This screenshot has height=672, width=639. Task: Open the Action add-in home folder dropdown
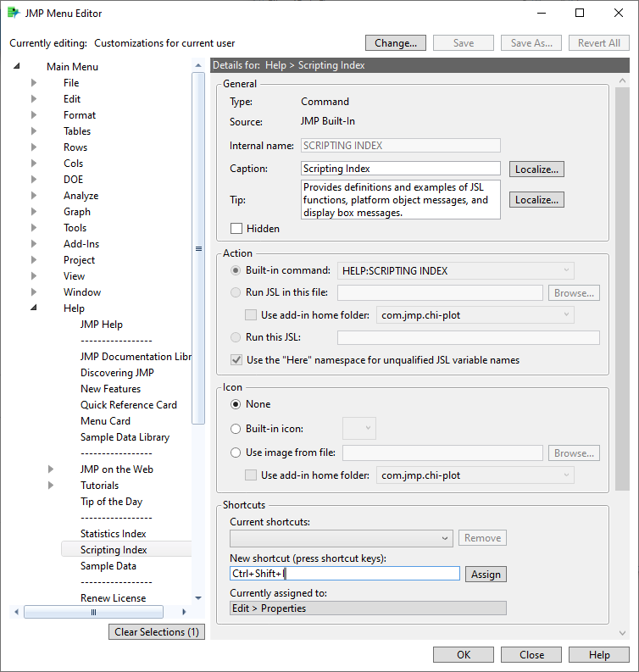coord(475,315)
